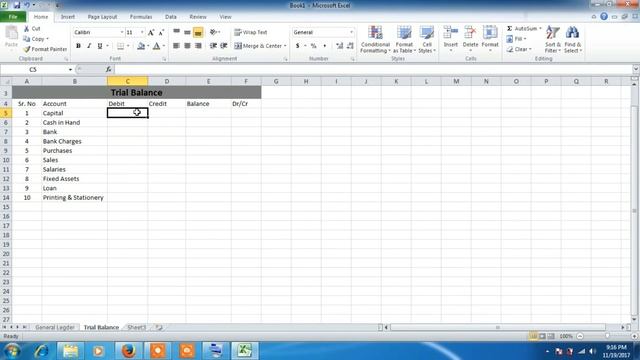Open the font size dropdown
Screen dimensions: 640x360
pos(142,32)
